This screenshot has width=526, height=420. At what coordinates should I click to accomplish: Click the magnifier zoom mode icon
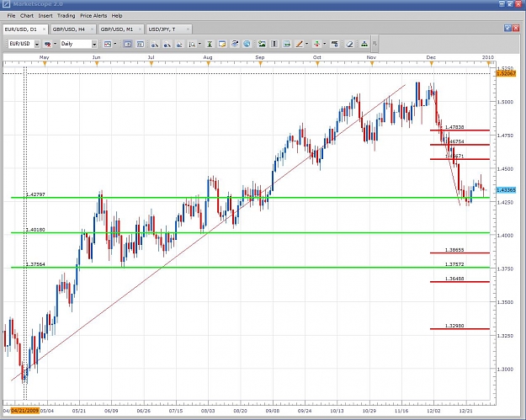192,44
